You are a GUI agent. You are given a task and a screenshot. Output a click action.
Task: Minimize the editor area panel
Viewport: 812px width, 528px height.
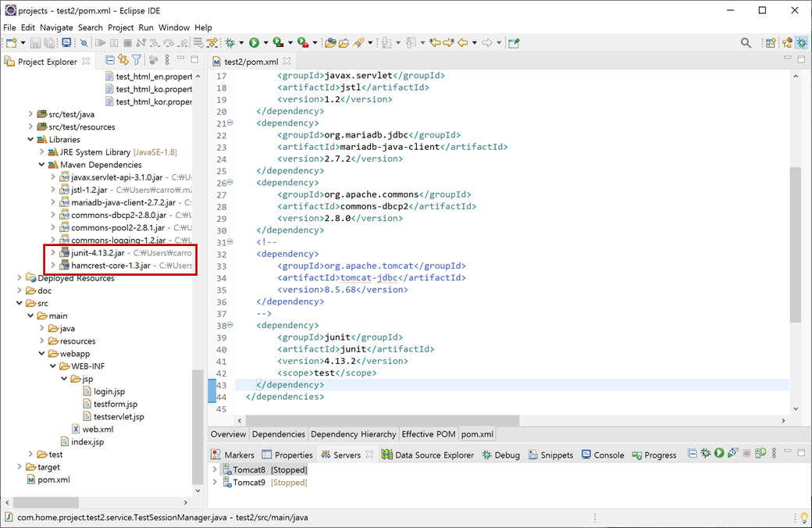click(x=787, y=59)
